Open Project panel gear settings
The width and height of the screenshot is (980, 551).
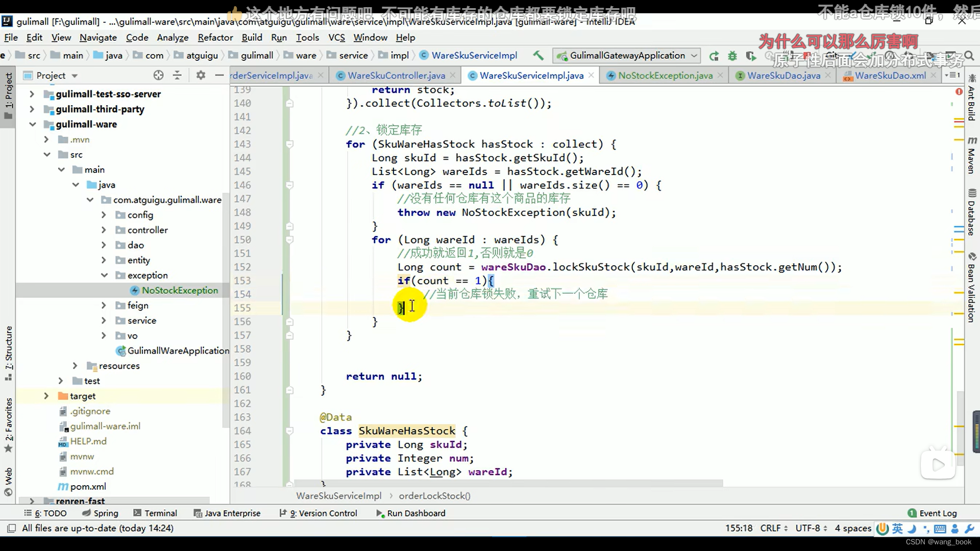(201, 76)
